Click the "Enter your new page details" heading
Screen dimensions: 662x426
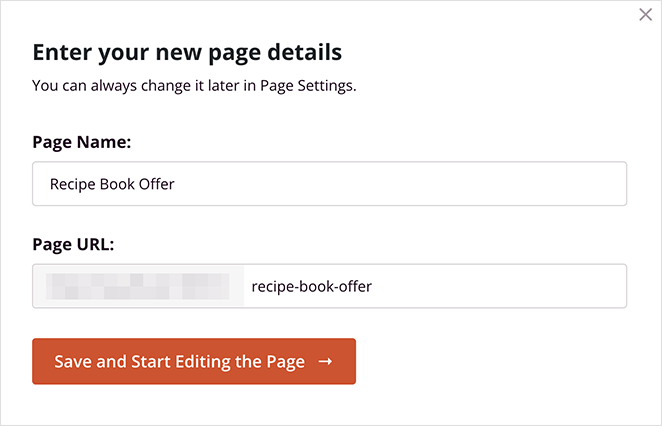pyautogui.click(x=187, y=52)
